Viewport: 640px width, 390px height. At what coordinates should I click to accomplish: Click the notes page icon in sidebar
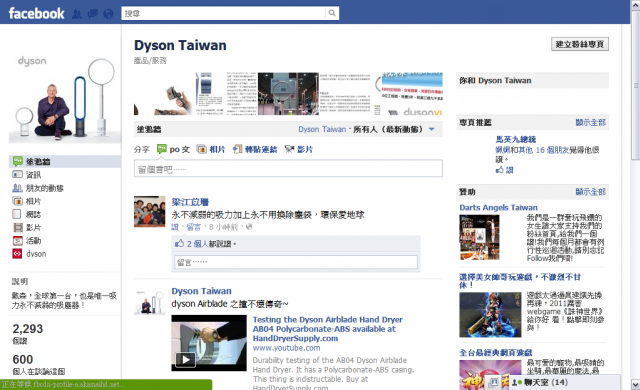pyautogui.click(x=17, y=214)
